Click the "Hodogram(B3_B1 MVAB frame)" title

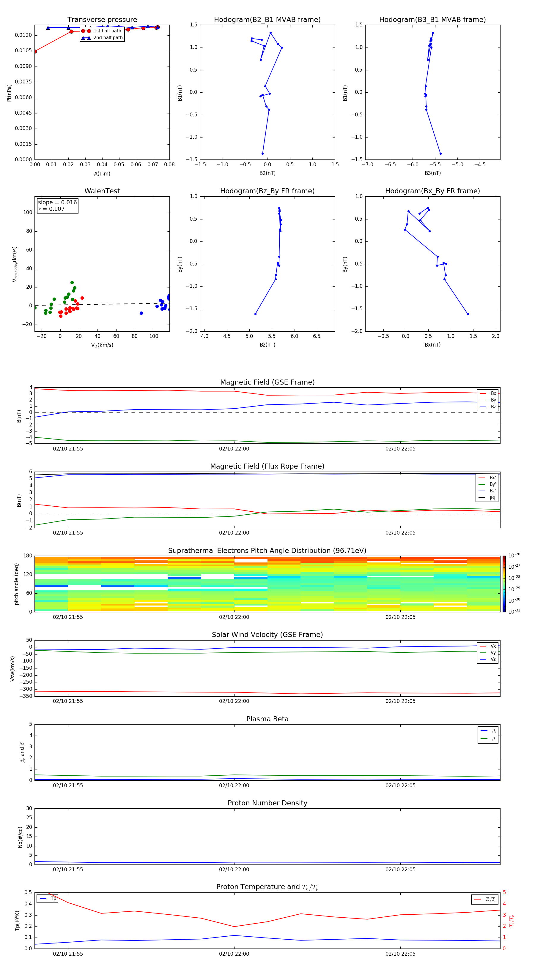click(x=432, y=20)
